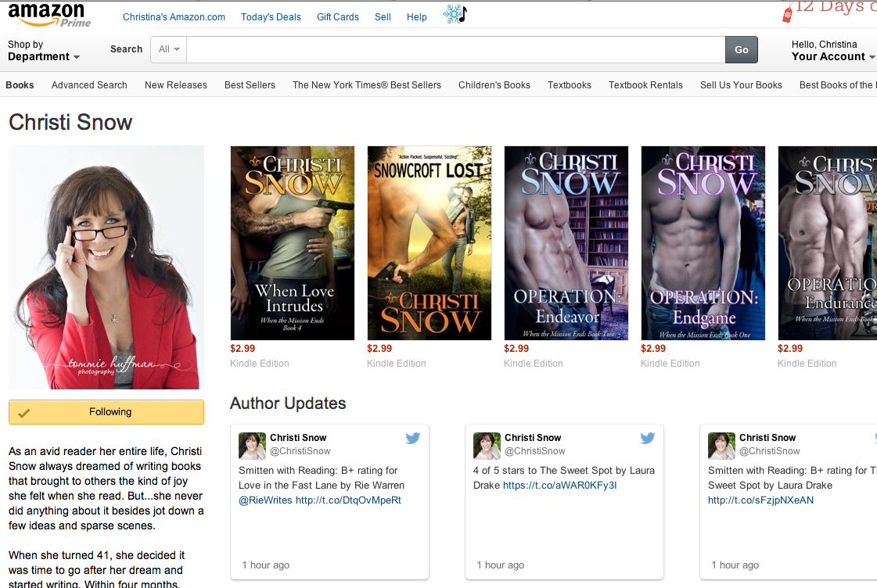
Task: Open the @RieWrites tweet link
Action: pos(265,500)
